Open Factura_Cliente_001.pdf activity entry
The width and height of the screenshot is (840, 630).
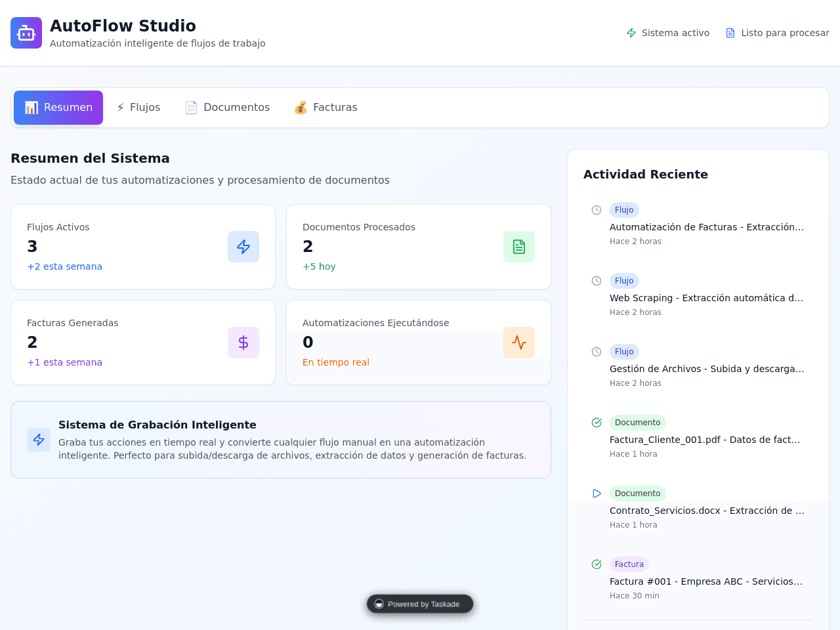tap(698, 437)
